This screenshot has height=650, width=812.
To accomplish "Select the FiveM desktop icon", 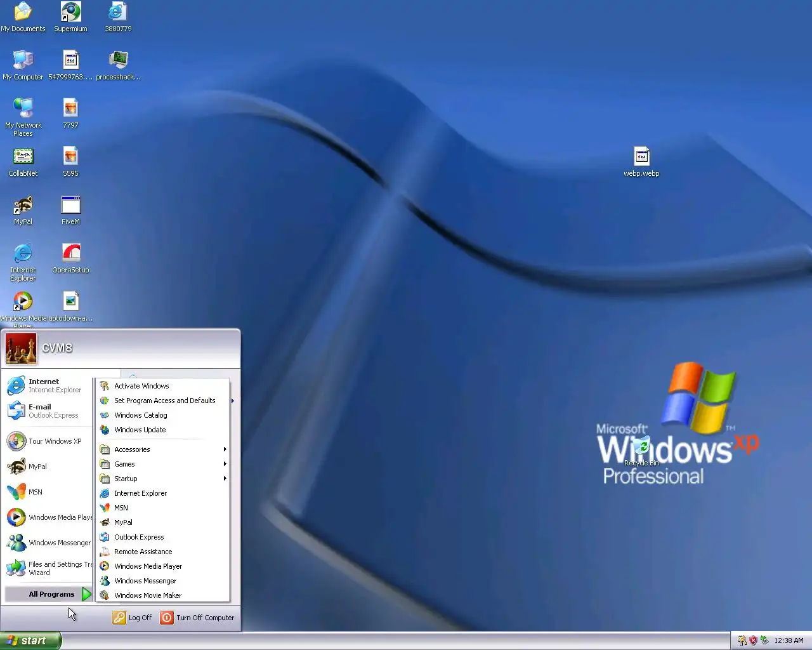I will (70, 210).
